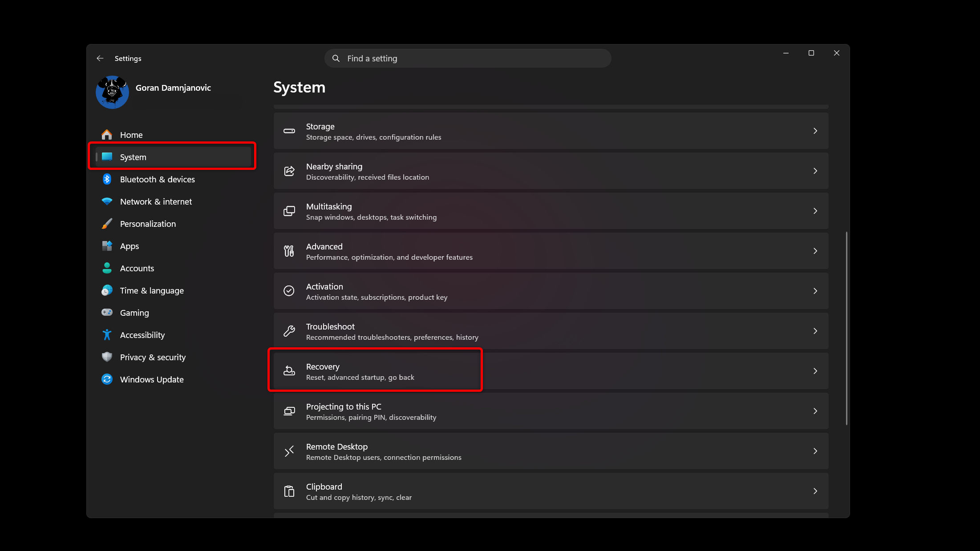Open Troubleshoot settings title
This screenshot has height=551, width=980.
tap(330, 327)
